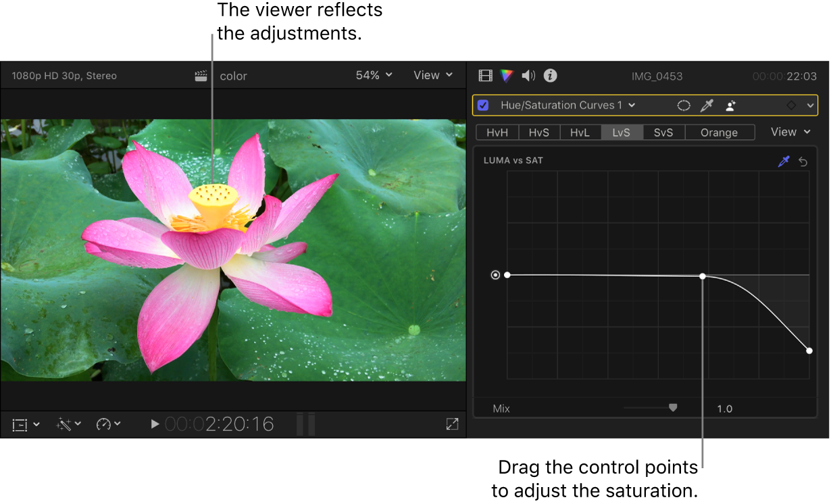
Task: Select the LvS curve tab
Action: click(x=622, y=132)
